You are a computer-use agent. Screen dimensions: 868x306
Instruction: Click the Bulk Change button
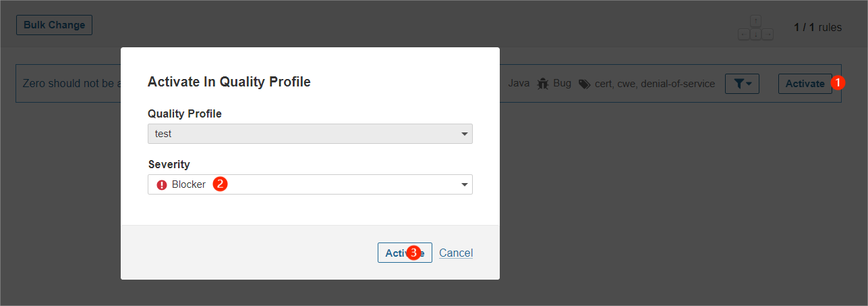click(54, 25)
